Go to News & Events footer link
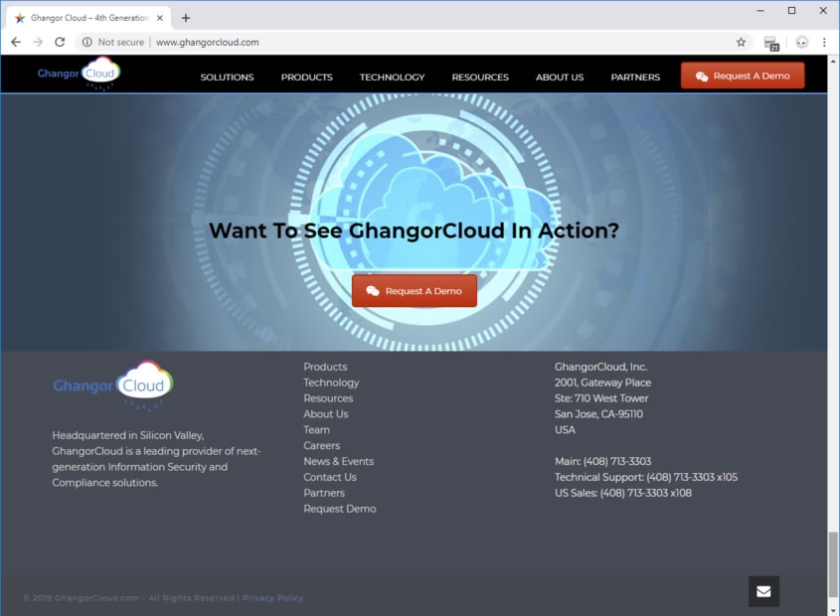 [x=338, y=462]
